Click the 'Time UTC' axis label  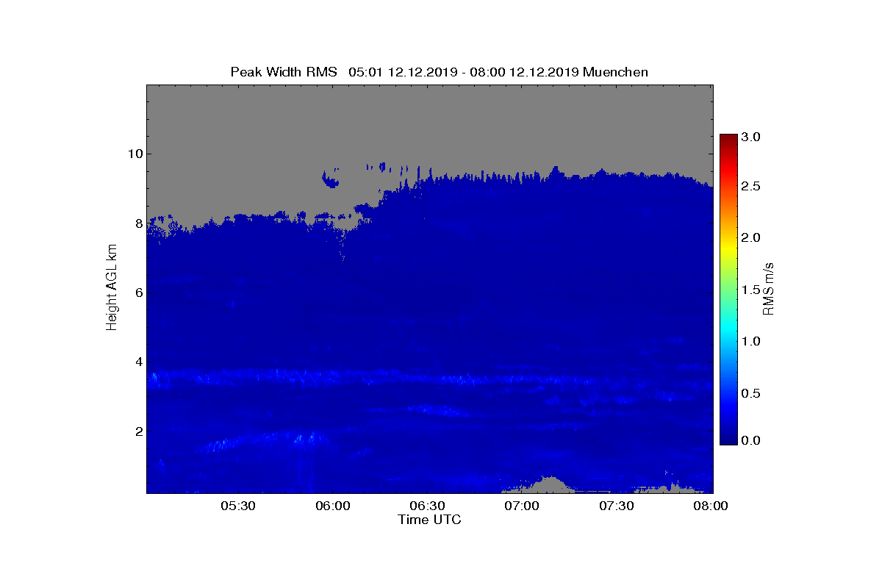[x=430, y=520]
